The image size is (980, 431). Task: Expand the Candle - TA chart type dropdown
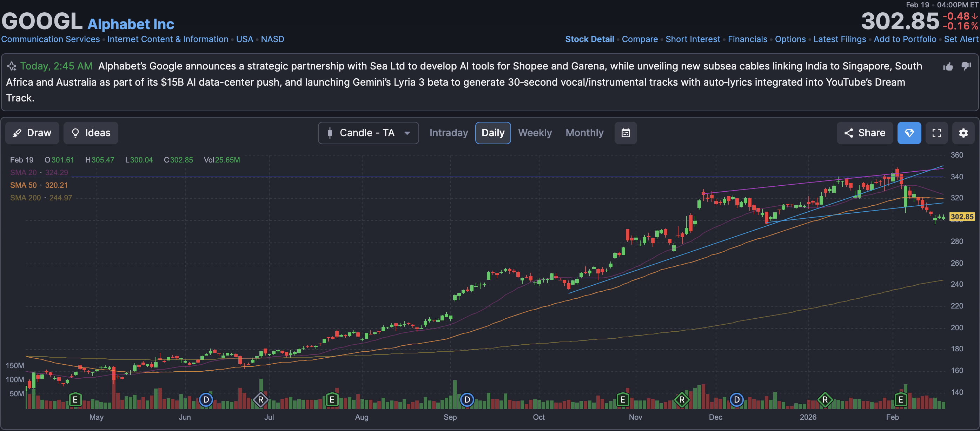[x=368, y=133]
